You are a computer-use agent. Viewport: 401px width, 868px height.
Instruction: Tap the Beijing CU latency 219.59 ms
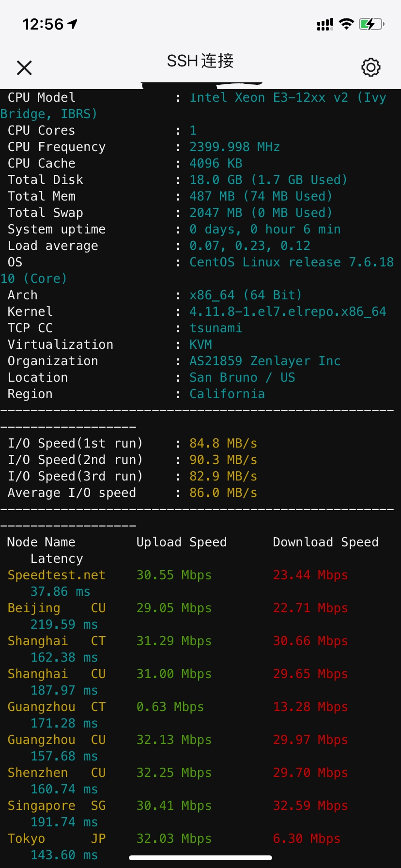click(x=64, y=624)
